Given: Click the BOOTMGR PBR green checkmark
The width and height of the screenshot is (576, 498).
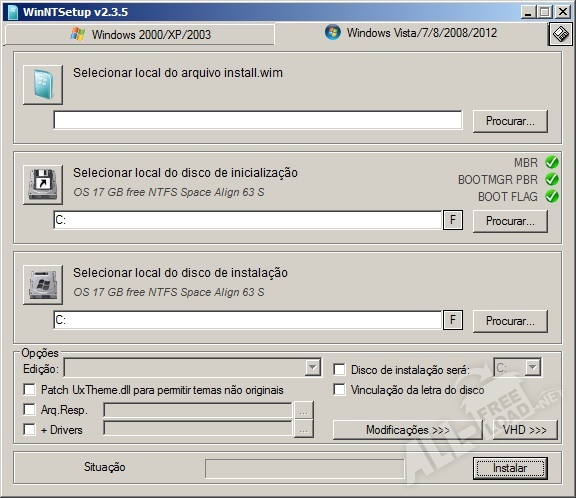Looking at the screenshot, I should 552,179.
